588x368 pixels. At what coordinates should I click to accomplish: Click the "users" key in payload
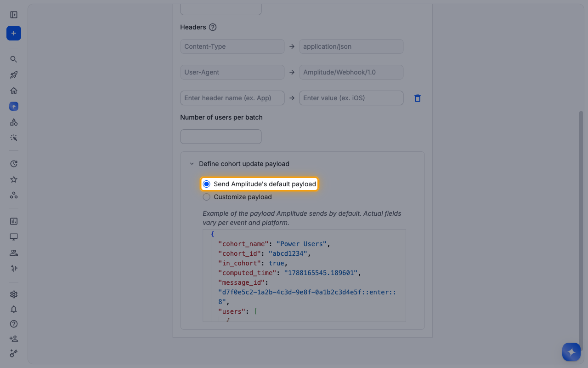pos(232,311)
